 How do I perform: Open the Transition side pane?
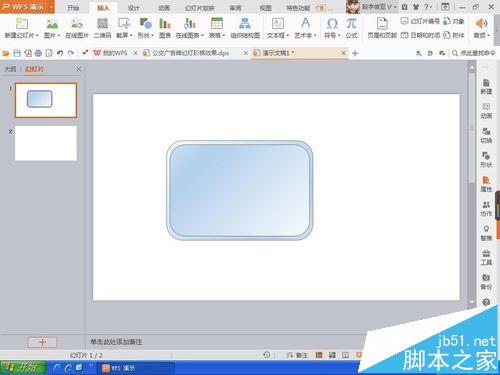[486, 135]
